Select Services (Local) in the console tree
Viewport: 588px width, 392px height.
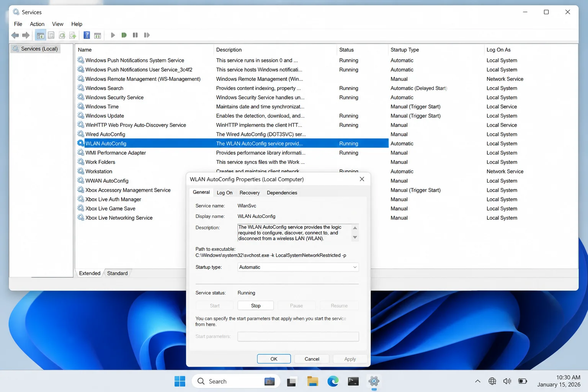(36, 49)
